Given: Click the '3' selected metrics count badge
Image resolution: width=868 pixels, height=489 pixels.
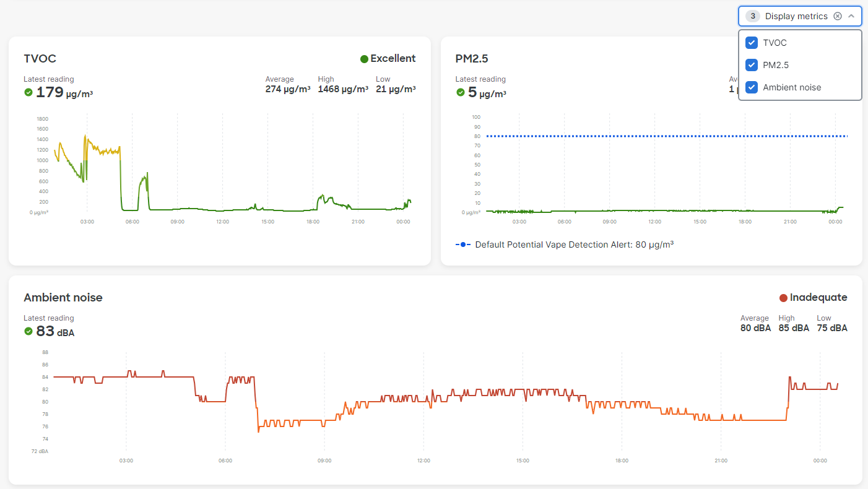Looking at the screenshot, I should click(752, 15).
